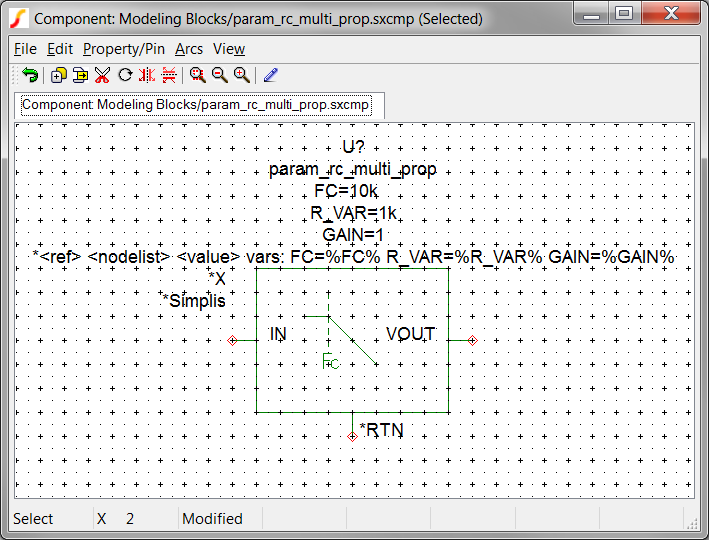Select the param_rc_multi_prop.sxcmp document tab

[196, 104]
